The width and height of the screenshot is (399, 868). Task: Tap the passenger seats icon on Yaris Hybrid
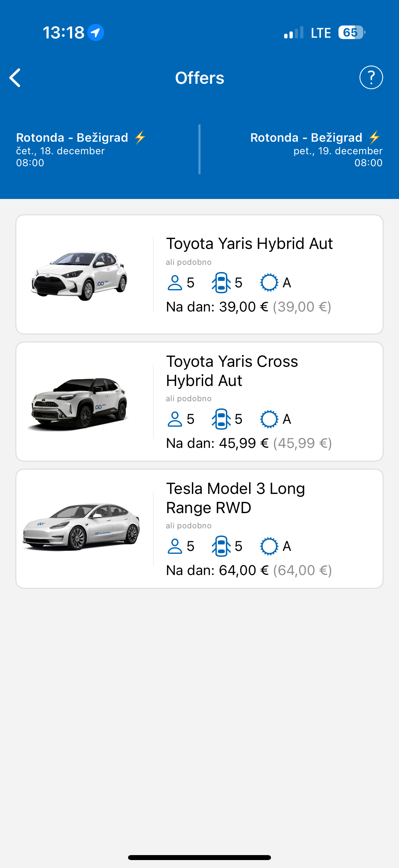pyautogui.click(x=175, y=283)
